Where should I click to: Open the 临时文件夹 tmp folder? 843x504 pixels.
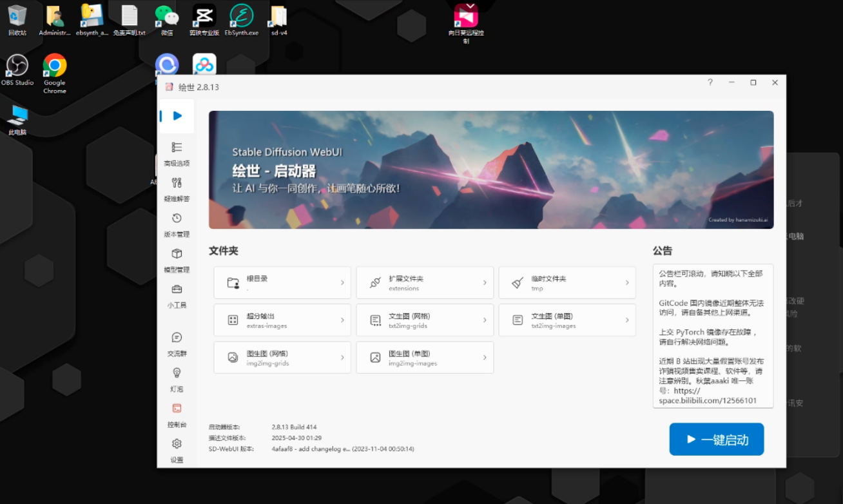point(567,283)
